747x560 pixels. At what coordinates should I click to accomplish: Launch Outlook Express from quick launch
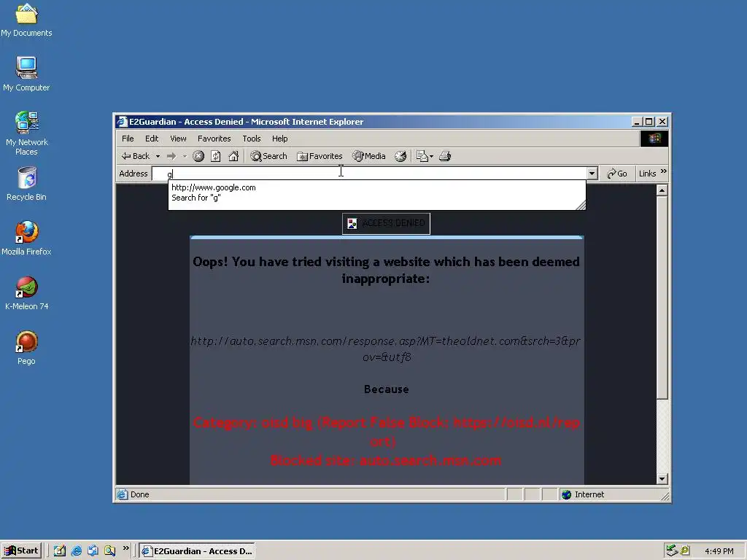coord(93,551)
